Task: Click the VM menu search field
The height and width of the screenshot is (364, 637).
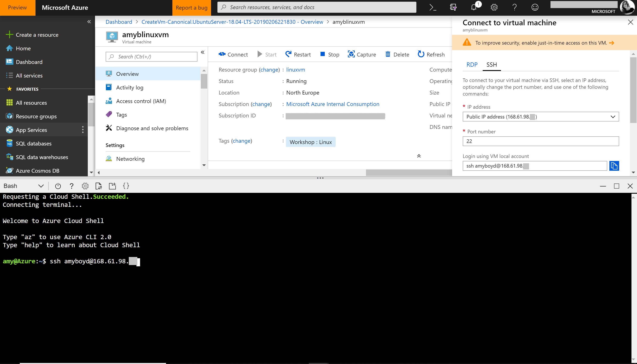Action: (151, 56)
